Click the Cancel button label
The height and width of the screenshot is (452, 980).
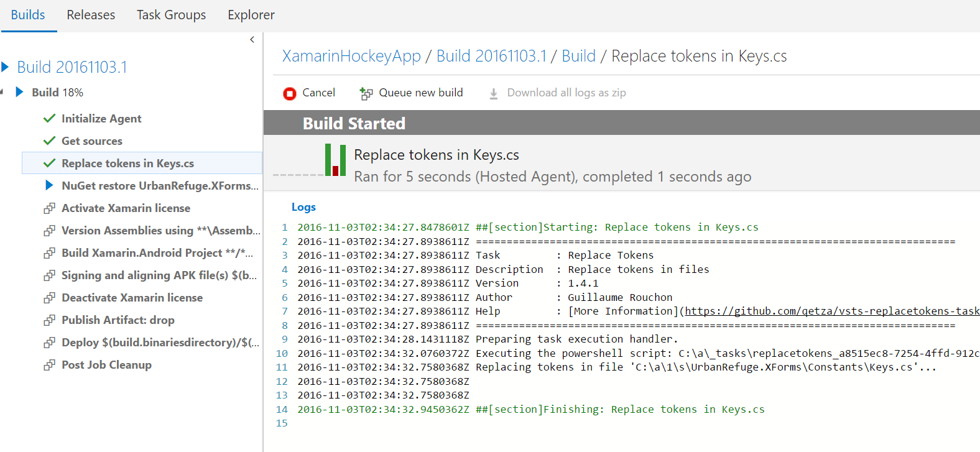318,93
